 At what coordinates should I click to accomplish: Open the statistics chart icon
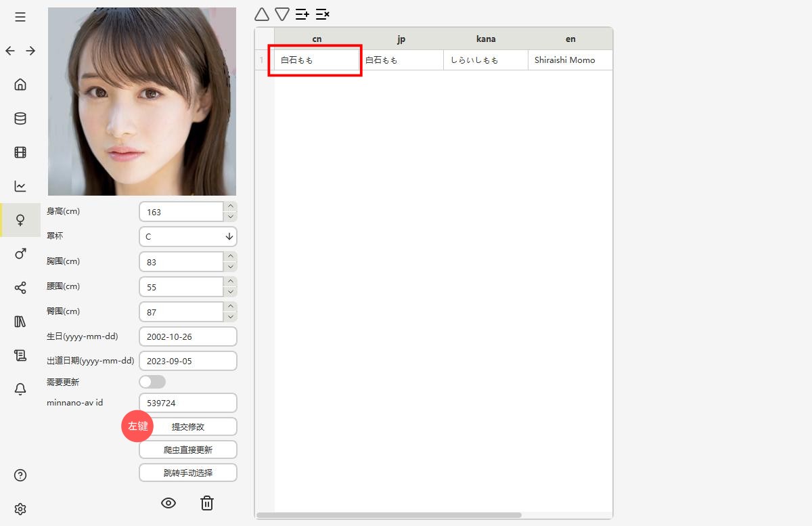(x=20, y=186)
